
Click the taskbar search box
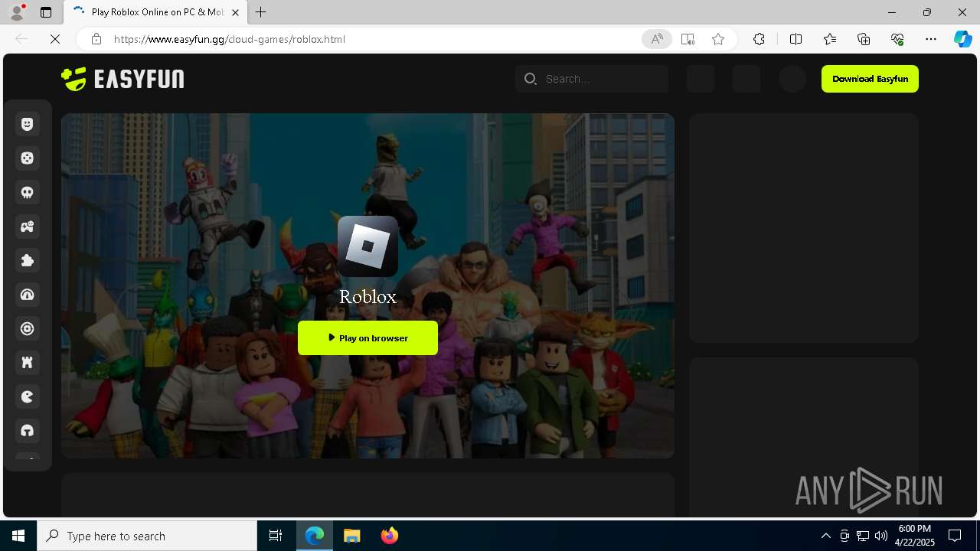pyautogui.click(x=147, y=536)
